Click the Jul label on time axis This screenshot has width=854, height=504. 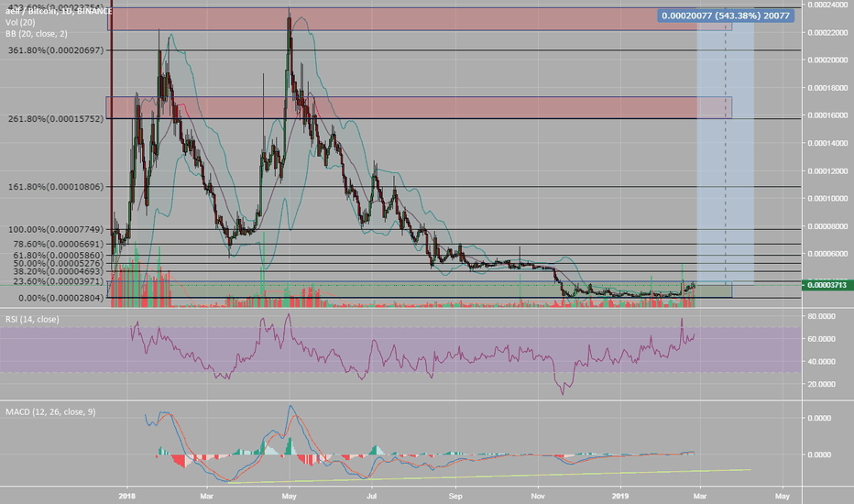click(x=372, y=496)
